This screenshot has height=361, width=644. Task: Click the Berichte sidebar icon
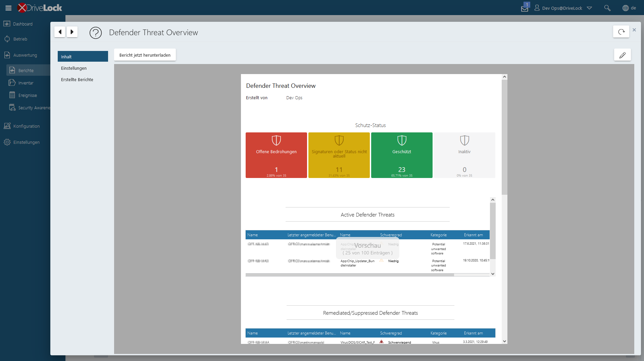coord(12,70)
